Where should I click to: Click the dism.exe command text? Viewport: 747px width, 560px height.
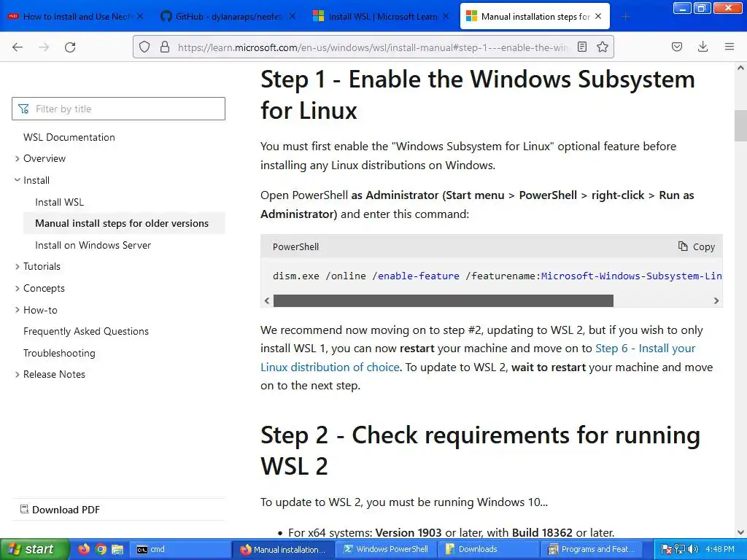497,276
